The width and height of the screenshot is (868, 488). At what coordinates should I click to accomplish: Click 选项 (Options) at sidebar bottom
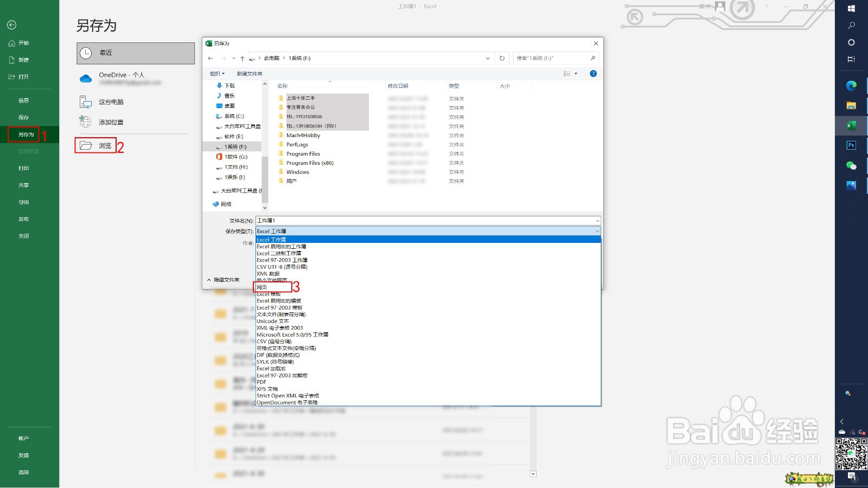pyautogui.click(x=23, y=472)
